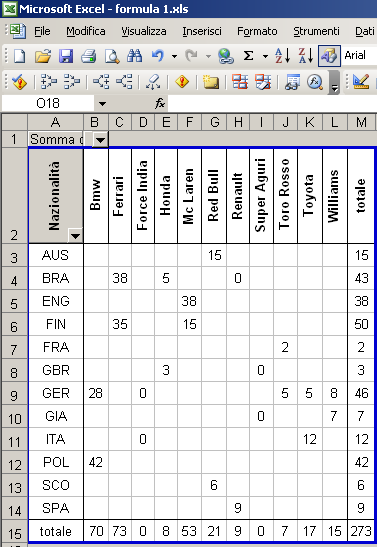377x547 pixels.
Task: Open the Somma pivot field dropdown
Action: pos(100,140)
